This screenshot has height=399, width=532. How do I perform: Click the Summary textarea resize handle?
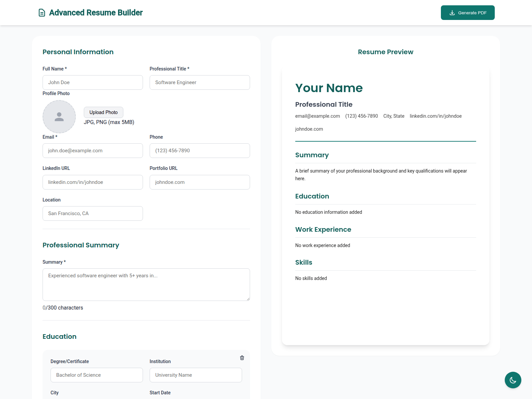click(x=248, y=299)
